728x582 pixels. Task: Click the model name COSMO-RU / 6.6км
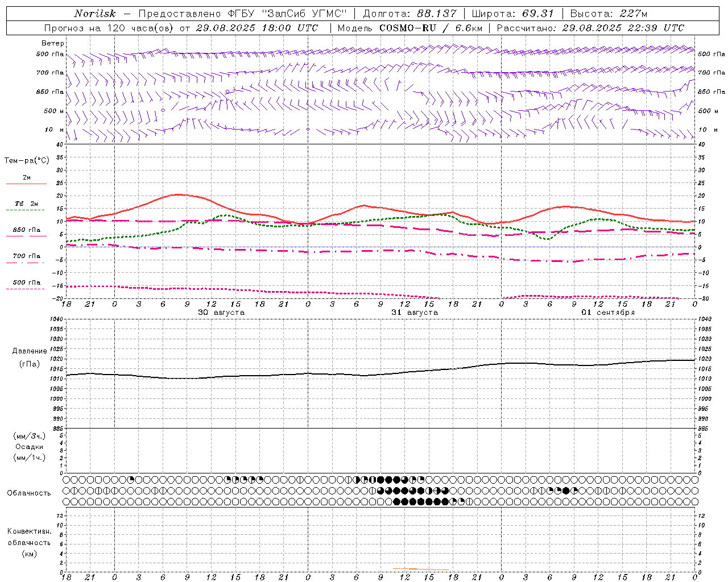pyautogui.click(x=431, y=28)
